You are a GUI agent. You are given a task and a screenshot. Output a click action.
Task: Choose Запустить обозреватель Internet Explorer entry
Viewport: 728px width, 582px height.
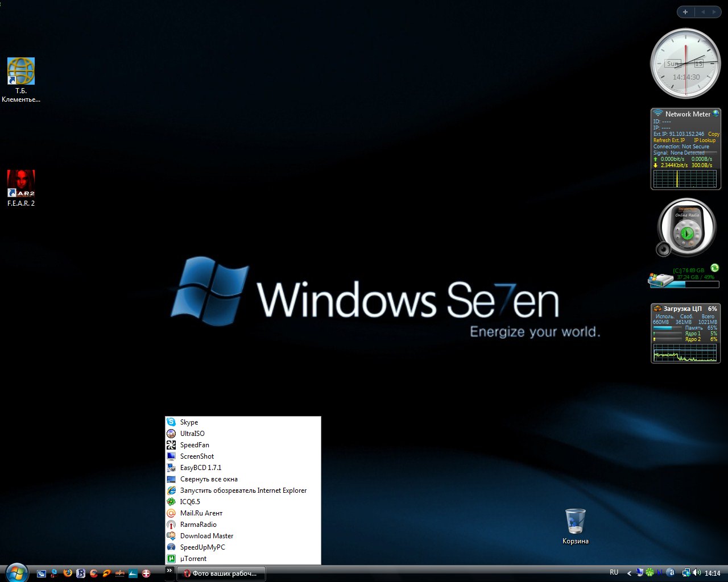coord(243,490)
